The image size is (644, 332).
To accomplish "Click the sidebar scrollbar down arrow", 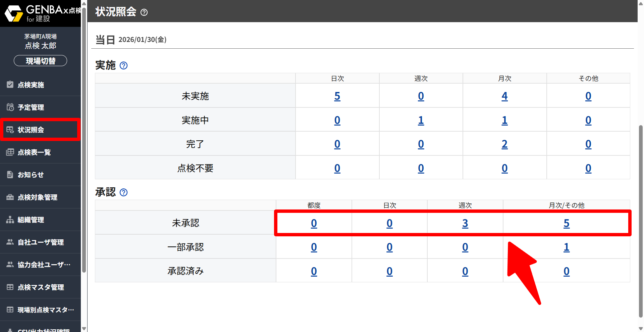I will click(84, 329).
